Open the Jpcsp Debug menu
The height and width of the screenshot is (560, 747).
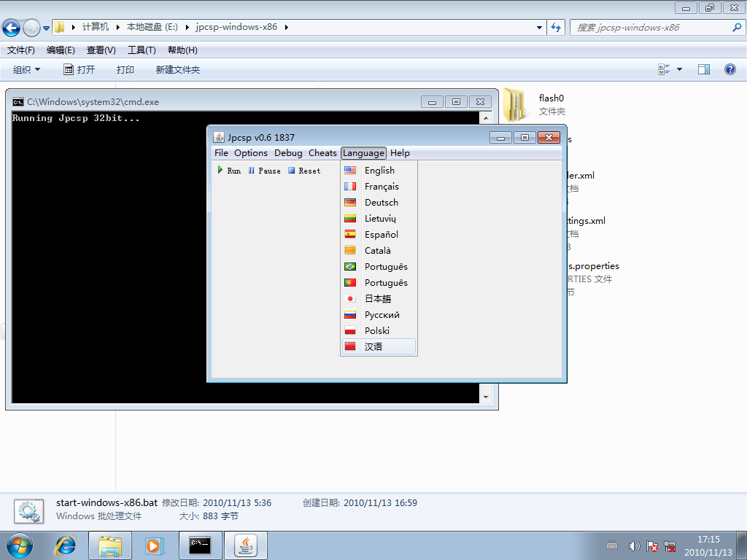(288, 153)
